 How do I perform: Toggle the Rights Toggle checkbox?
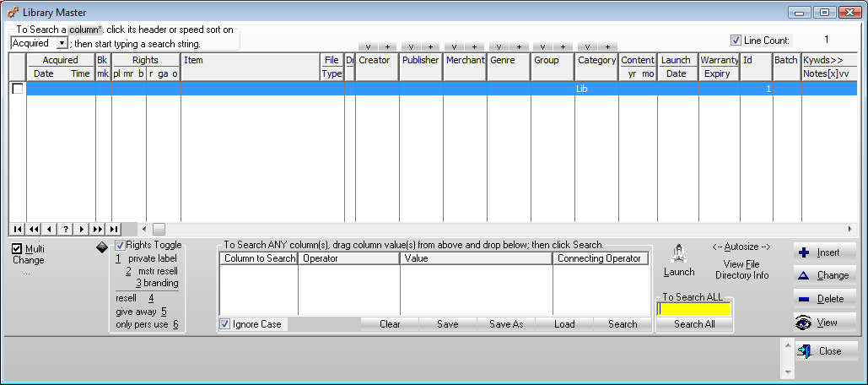pyautogui.click(x=120, y=245)
